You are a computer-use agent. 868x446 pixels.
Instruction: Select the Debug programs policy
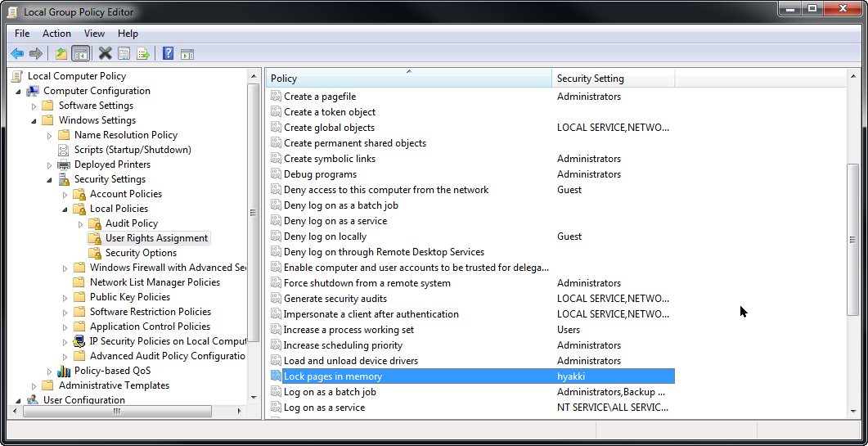tap(320, 174)
